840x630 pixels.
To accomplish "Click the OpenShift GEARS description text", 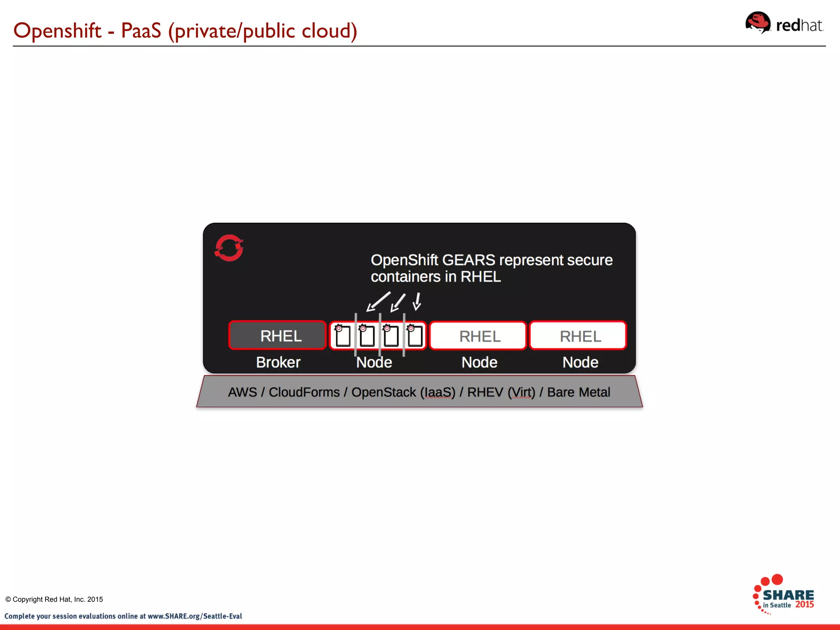I will coord(491,268).
